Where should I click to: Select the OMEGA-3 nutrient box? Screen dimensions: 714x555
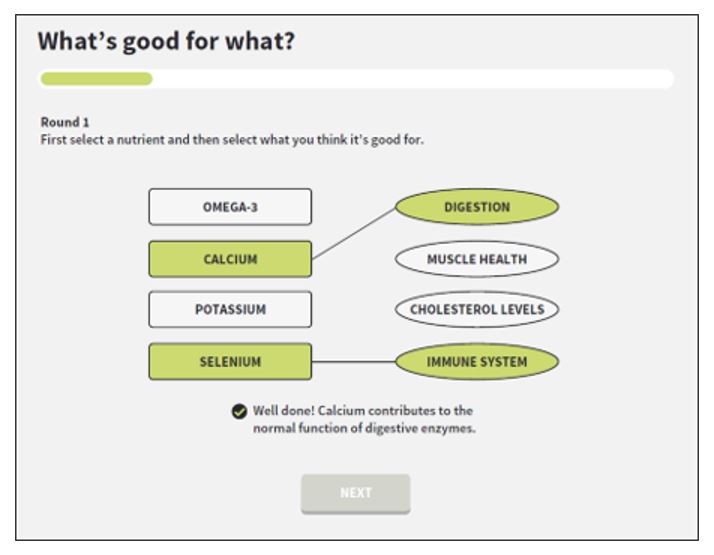pyautogui.click(x=230, y=207)
